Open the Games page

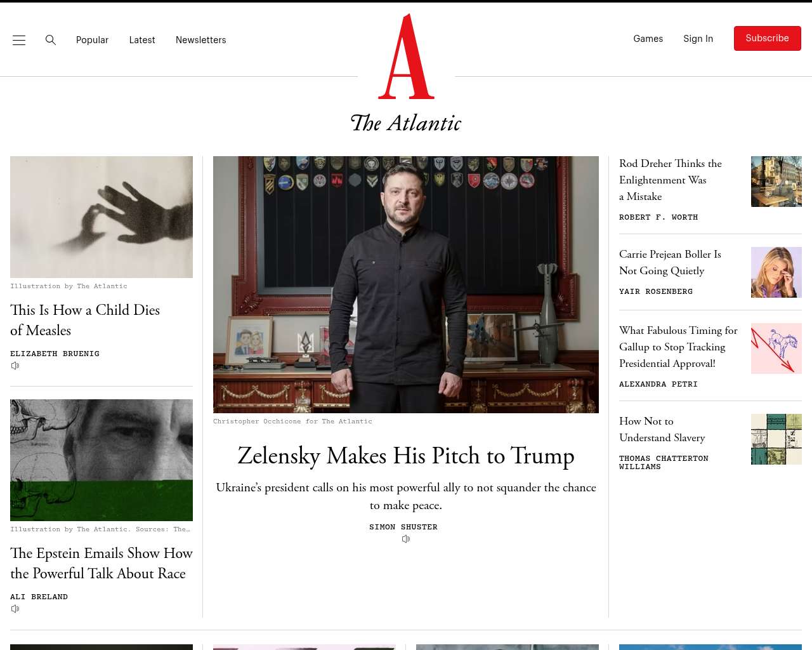click(x=648, y=39)
